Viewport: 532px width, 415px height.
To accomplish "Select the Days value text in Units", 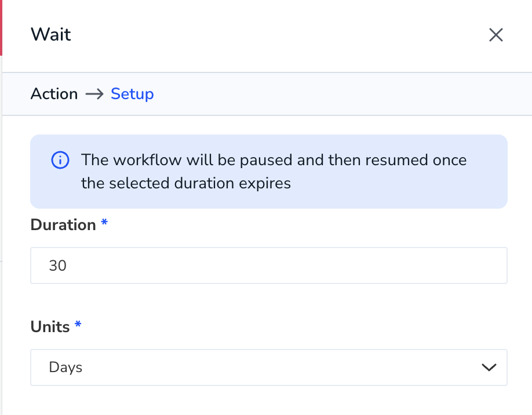I will 65,367.
